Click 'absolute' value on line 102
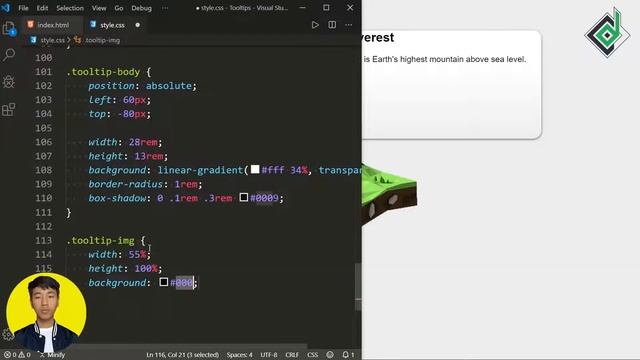The width and height of the screenshot is (640, 360). [169, 86]
